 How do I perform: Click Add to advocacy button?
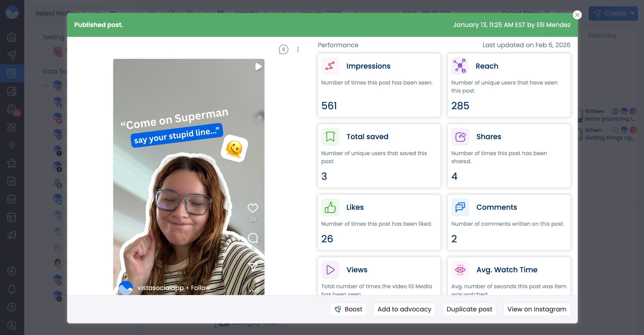coord(404,309)
